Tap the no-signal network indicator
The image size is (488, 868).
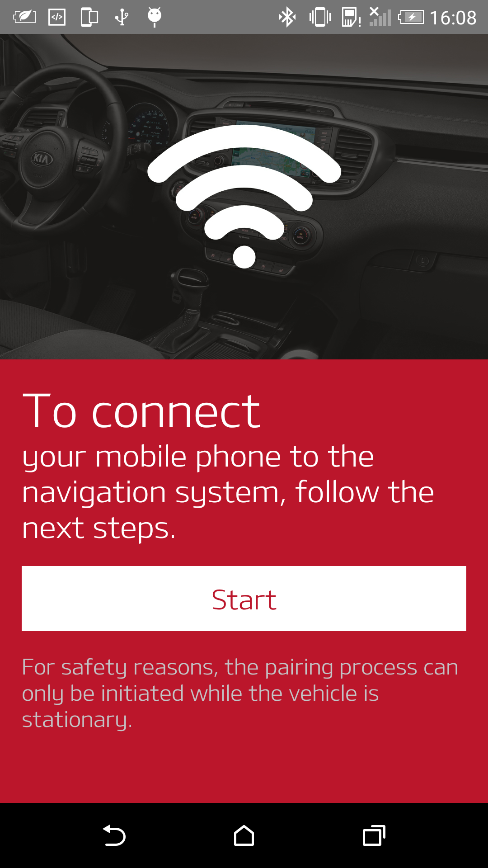coord(380,17)
